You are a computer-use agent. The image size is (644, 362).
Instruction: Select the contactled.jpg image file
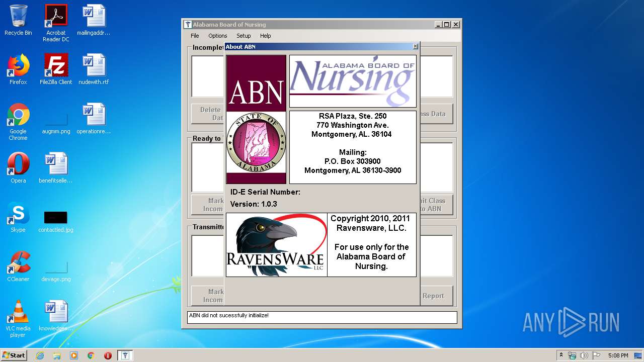[x=56, y=221]
